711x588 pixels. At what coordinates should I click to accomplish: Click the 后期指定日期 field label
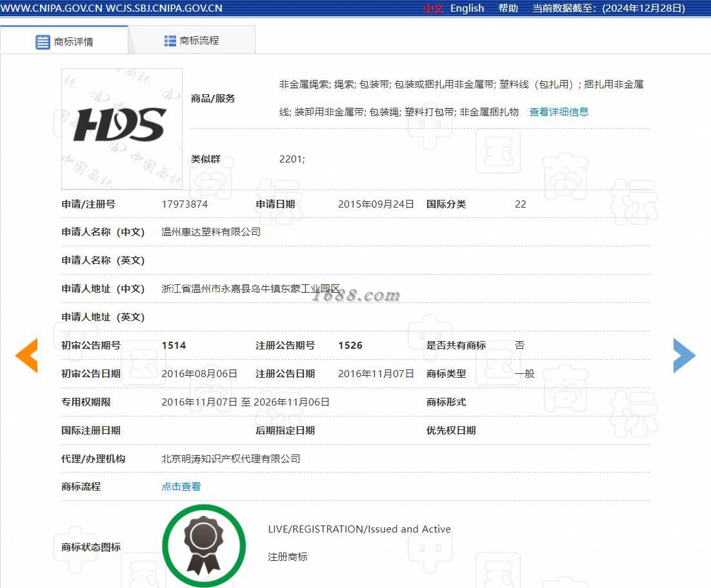tap(285, 430)
